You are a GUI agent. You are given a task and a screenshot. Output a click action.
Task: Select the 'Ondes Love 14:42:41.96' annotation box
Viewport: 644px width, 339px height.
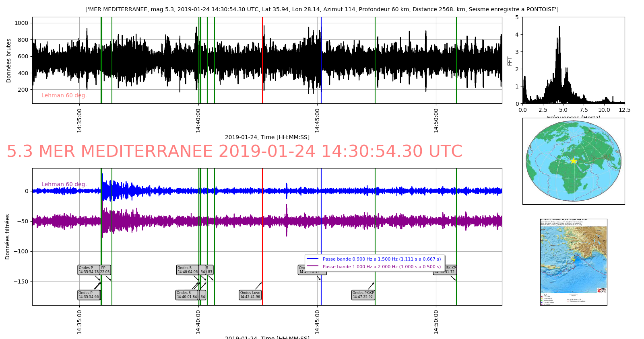pyautogui.click(x=250, y=295)
